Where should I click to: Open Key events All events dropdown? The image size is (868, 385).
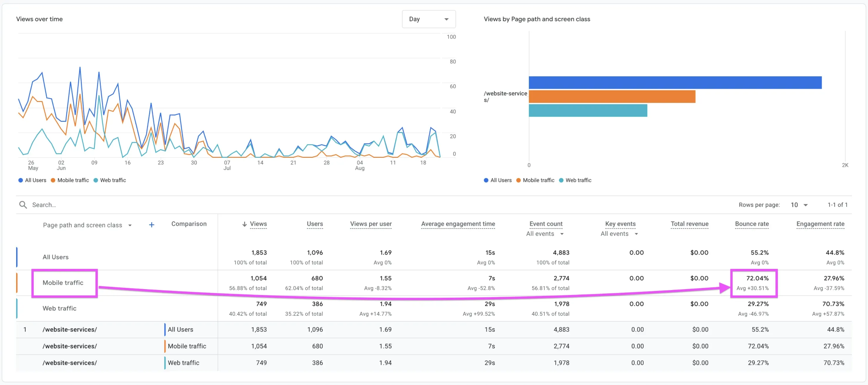click(x=619, y=234)
